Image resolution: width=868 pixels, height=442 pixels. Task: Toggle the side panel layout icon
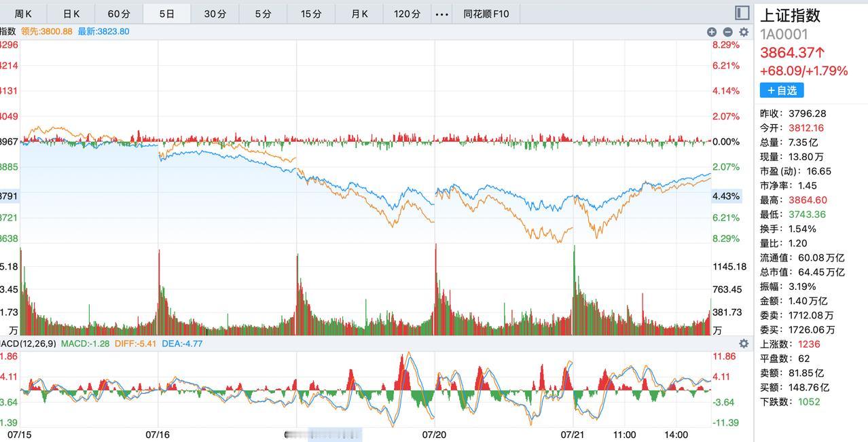(742, 13)
